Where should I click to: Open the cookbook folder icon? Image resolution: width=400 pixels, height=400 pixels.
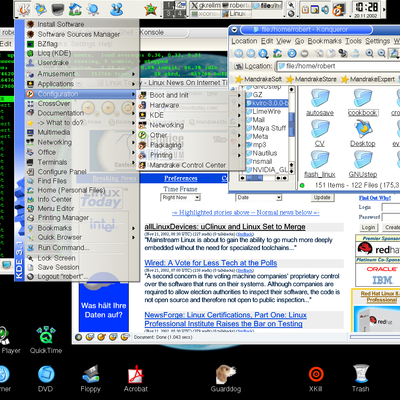coord(363,103)
